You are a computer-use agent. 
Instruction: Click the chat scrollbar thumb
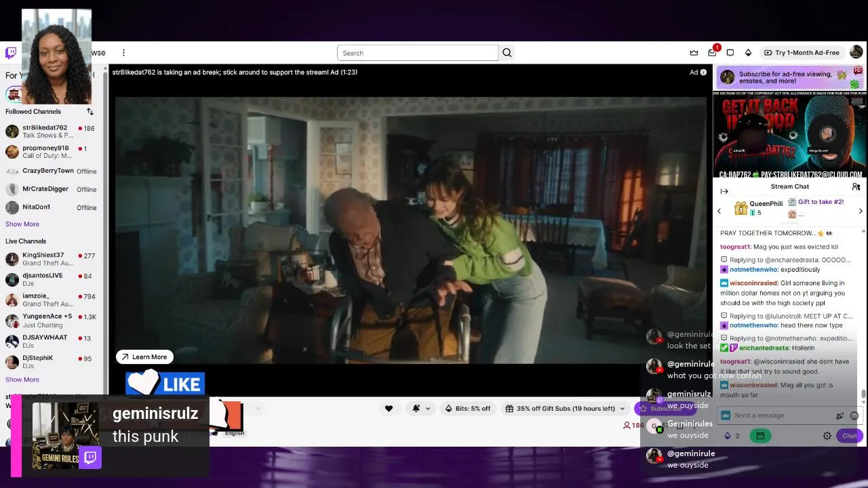[863, 394]
